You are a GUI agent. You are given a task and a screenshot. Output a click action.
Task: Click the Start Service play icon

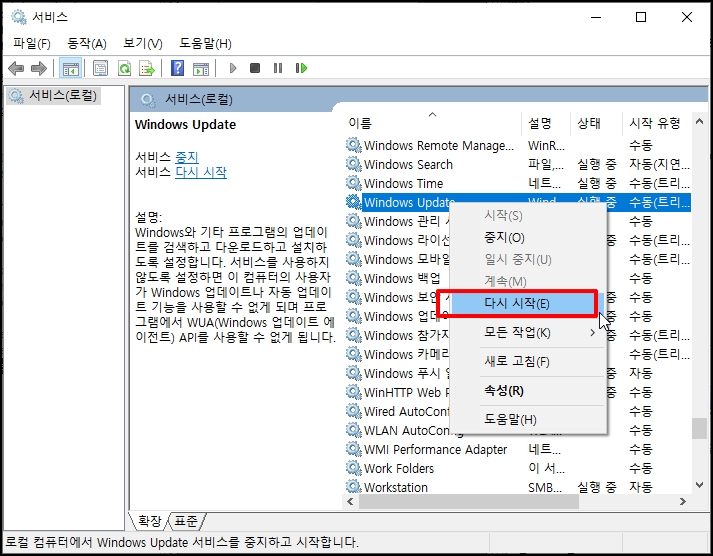point(233,68)
